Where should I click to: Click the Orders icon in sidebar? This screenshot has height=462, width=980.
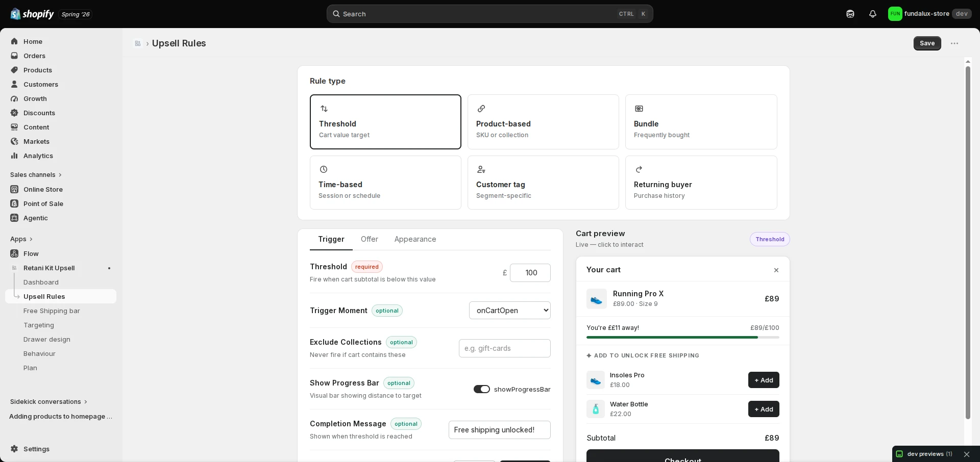(14, 56)
